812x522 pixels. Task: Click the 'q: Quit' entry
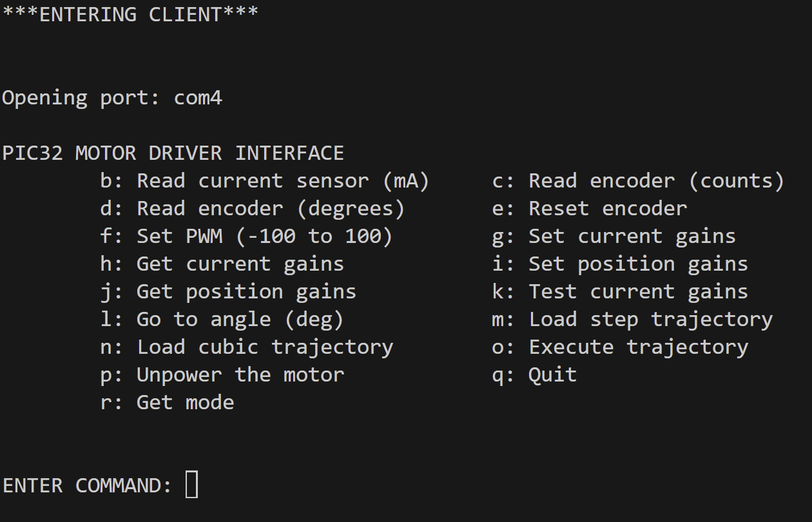point(534,375)
